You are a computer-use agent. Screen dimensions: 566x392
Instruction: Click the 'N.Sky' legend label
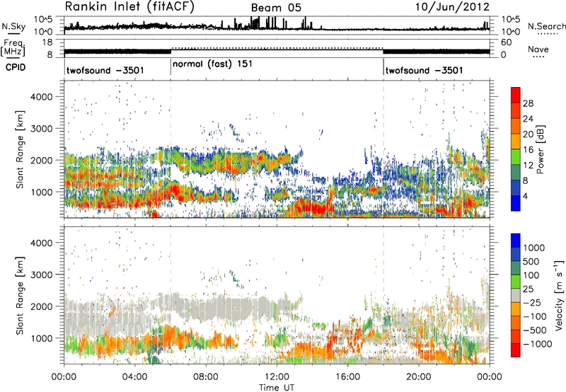click(x=13, y=26)
